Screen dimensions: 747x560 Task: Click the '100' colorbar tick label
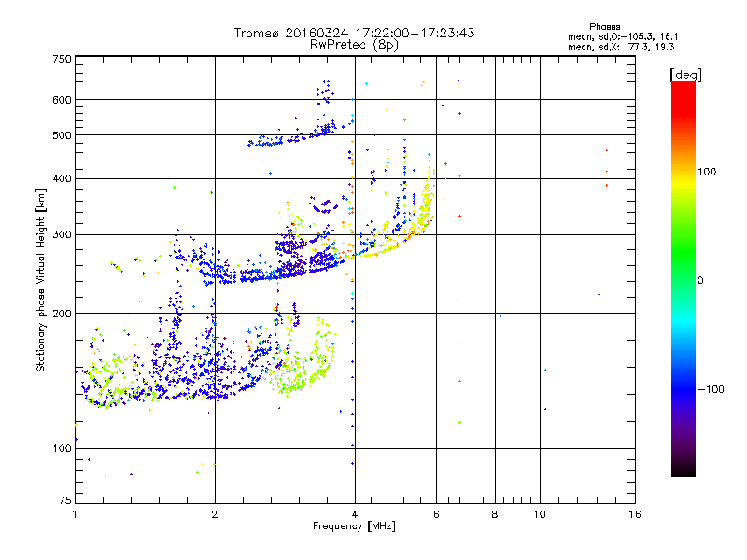(x=707, y=172)
